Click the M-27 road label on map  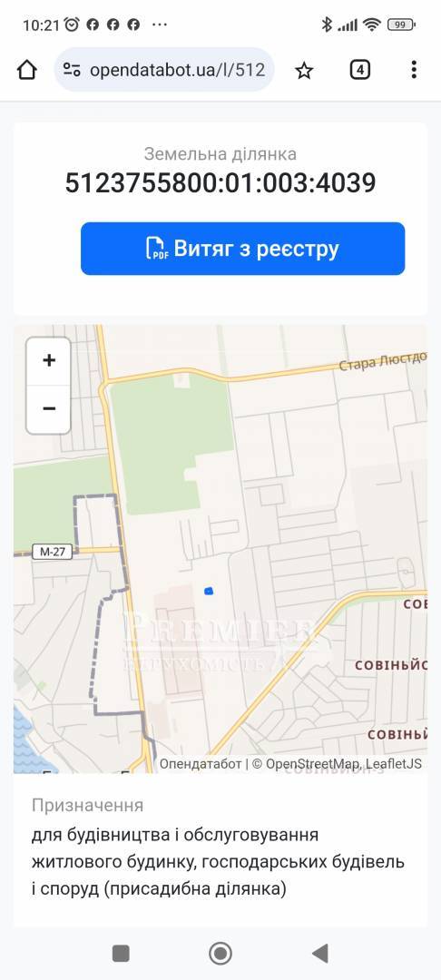point(53,552)
